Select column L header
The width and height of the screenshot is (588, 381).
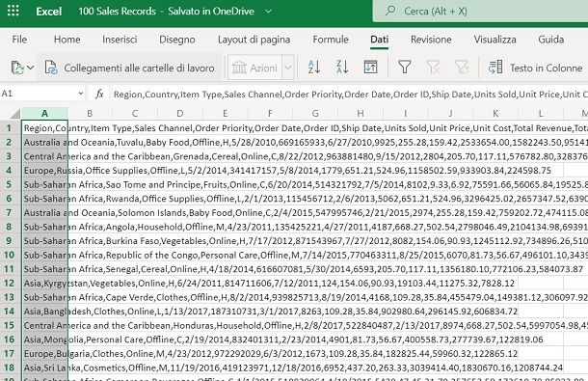point(541,113)
